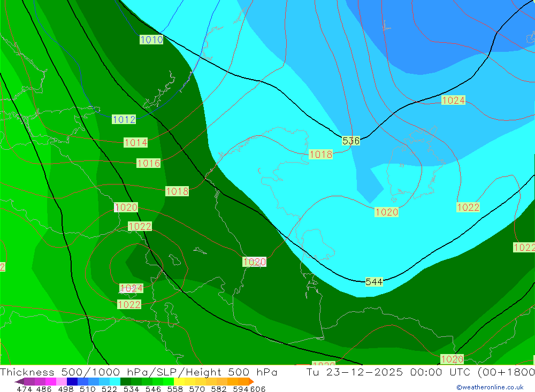This screenshot has width=535, height=392.
Task: Click the 522 legend value
Action: (109, 389)
